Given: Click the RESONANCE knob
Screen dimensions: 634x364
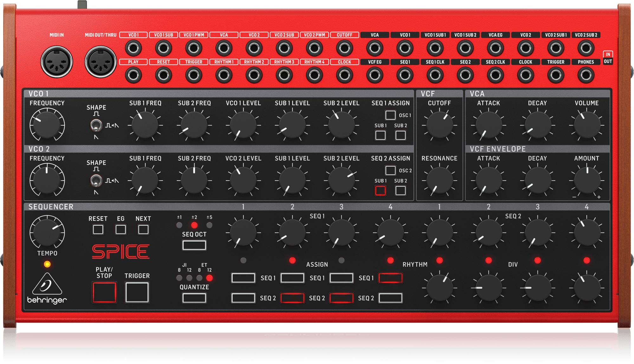Looking at the screenshot, I should [439, 181].
